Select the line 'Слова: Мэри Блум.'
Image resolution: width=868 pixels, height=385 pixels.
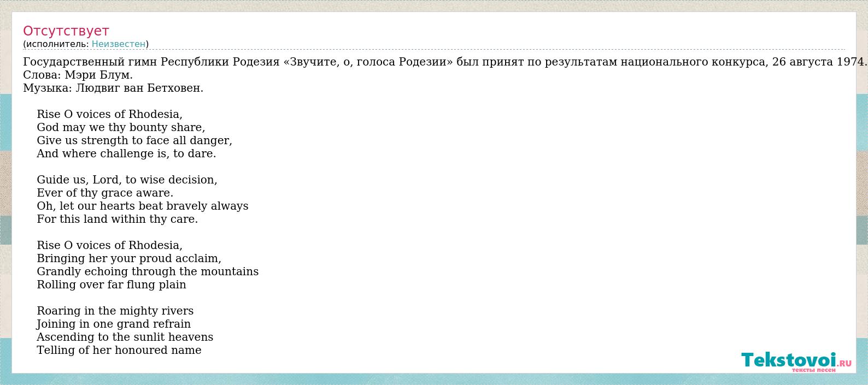[78, 75]
